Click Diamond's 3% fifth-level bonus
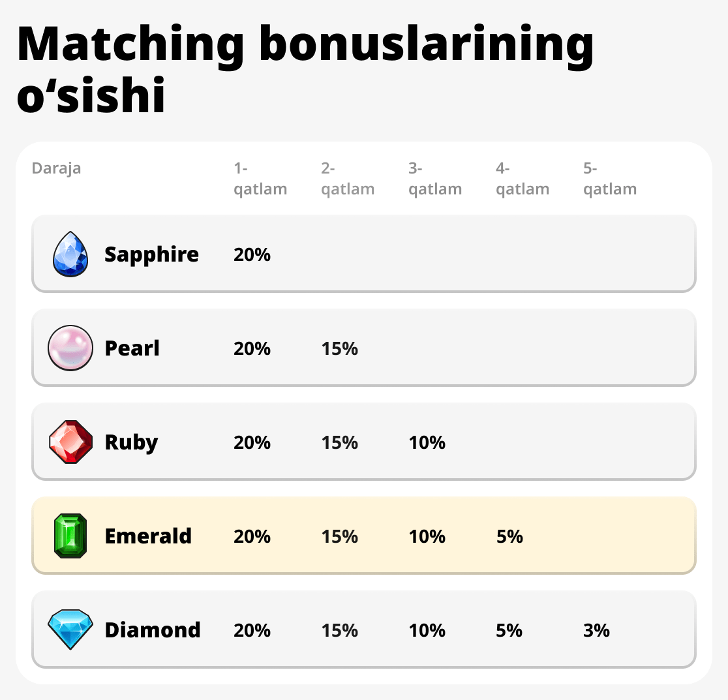Image resolution: width=728 pixels, height=700 pixels. coord(596,630)
